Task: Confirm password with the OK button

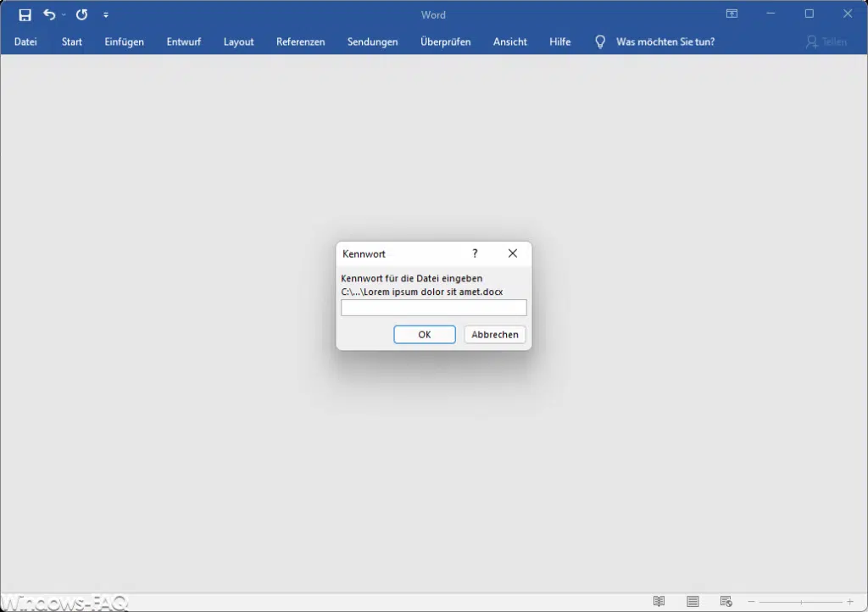Action: pos(425,335)
